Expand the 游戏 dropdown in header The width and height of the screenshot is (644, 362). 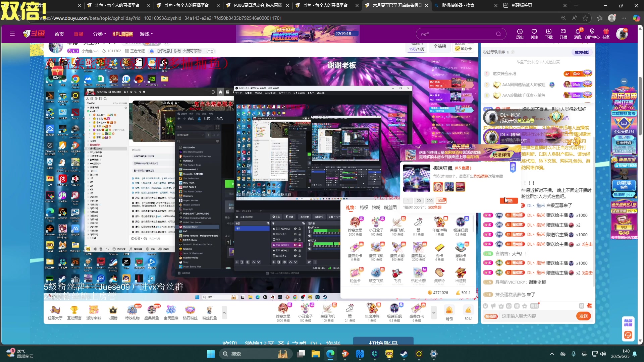[146, 34]
